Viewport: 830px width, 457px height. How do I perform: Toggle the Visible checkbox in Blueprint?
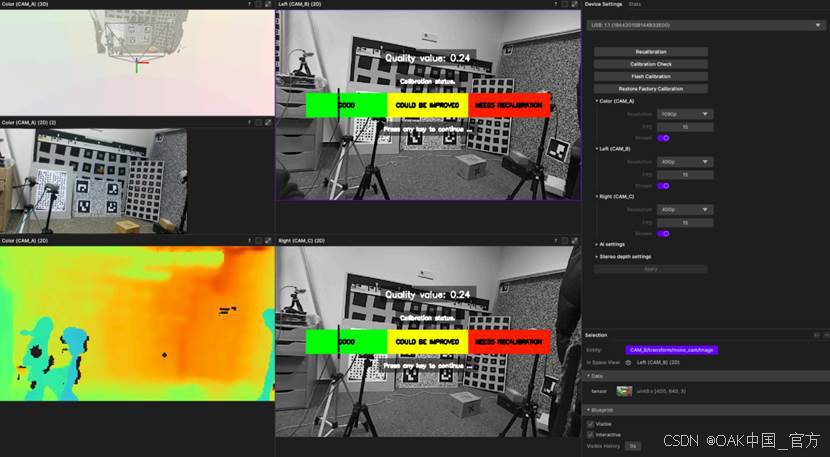click(590, 424)
